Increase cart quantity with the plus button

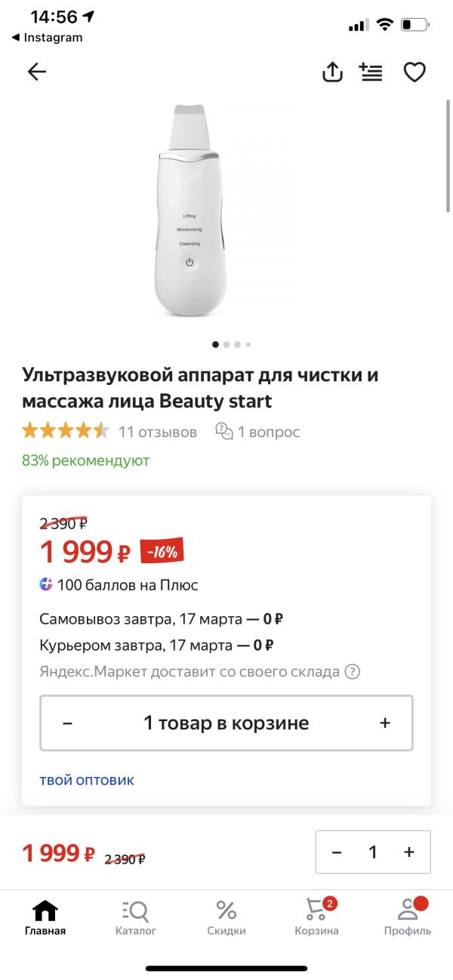(x=384, y=723)
